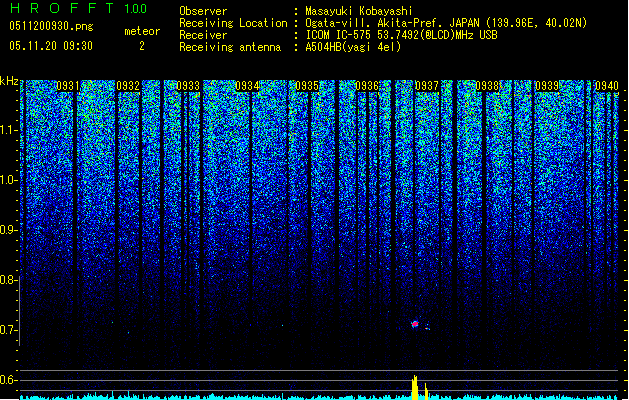Select the filename 0511200930.png
Image resolution: width=629 pixels, height=400 pixels.
point(51,26)
